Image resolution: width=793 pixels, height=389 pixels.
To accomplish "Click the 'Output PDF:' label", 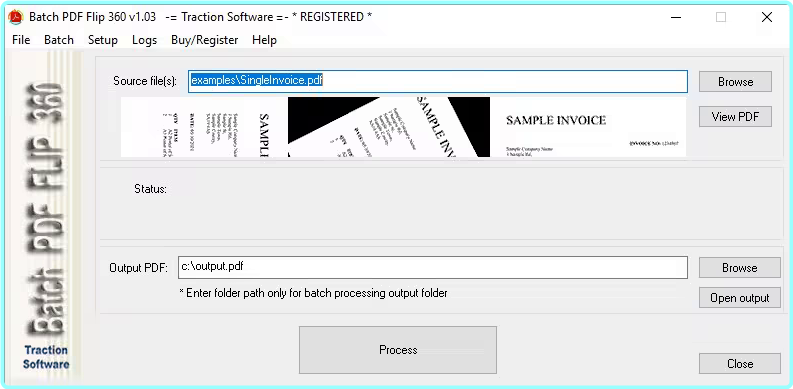I will pyautogui.click(x=138, y=268).
